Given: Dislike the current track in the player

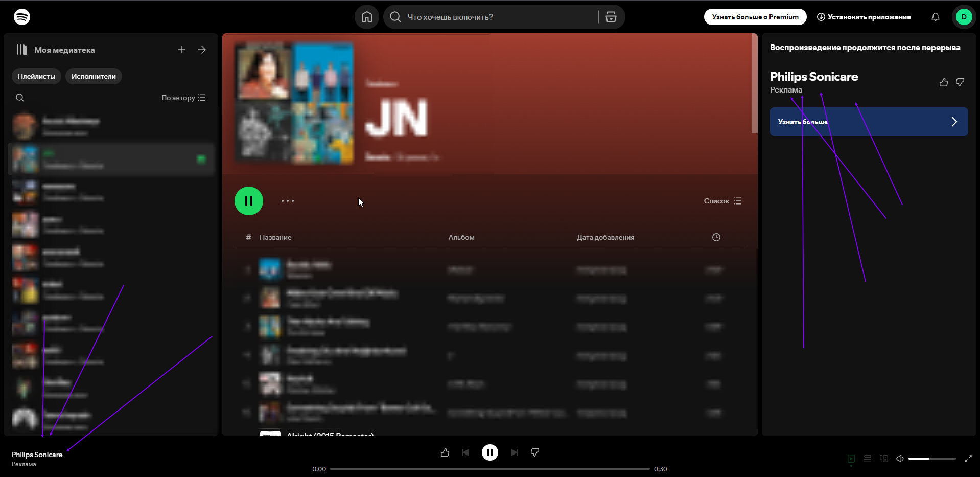Looking at the screenshot, I should point(534,452).
